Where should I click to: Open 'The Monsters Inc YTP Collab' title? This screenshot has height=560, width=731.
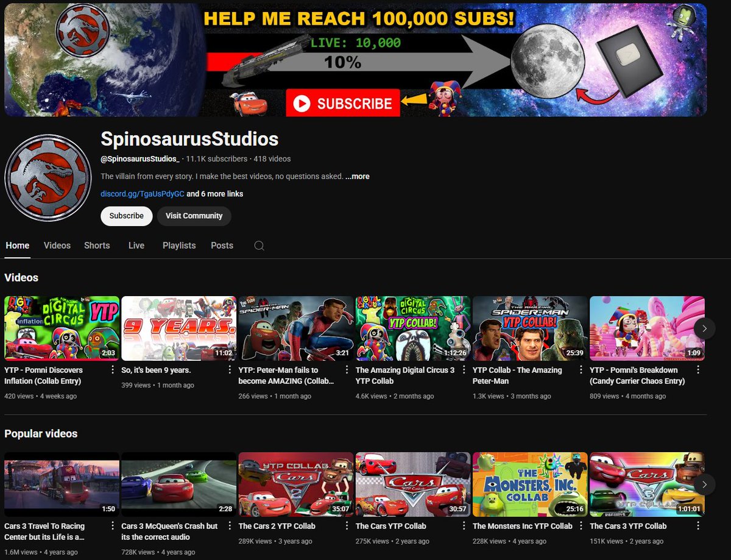click(523, 526)
